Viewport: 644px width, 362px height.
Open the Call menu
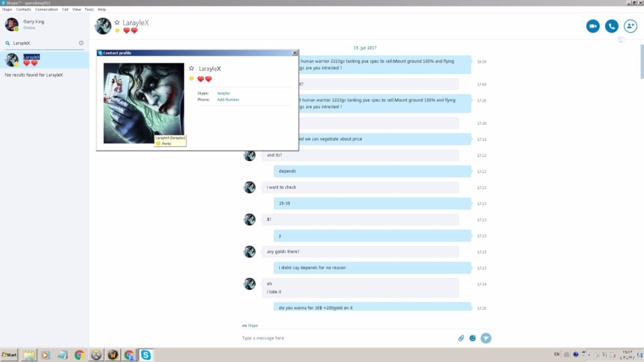coord(65,10)
